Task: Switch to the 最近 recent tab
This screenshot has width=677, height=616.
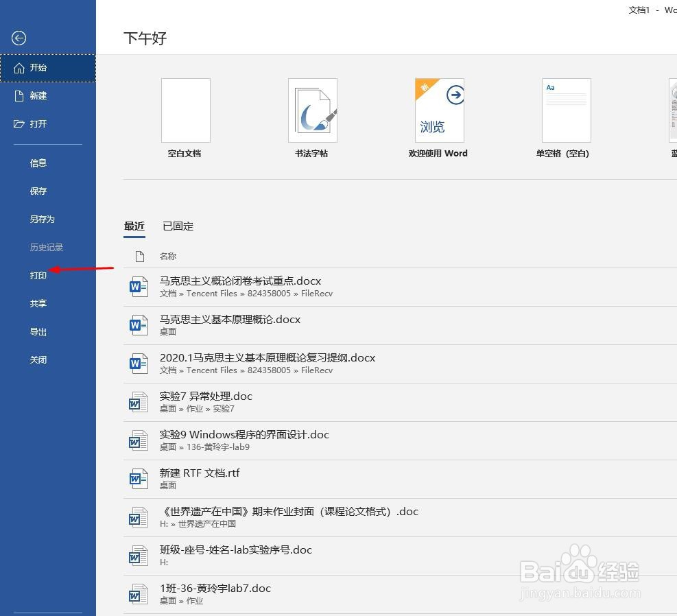Action: (x=134, y=226)
